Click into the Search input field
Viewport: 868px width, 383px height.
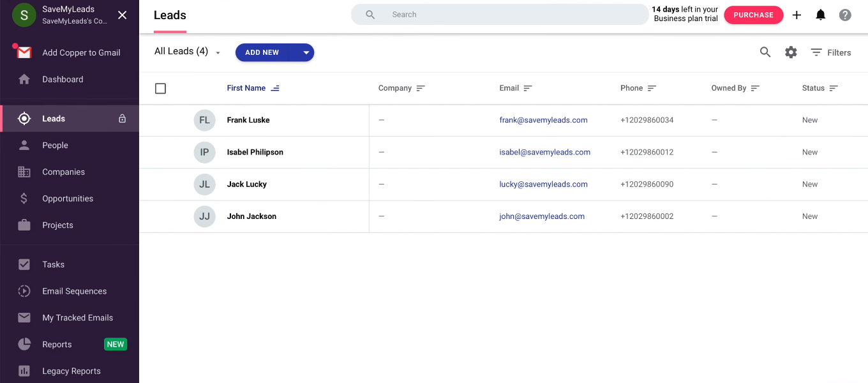500,15
